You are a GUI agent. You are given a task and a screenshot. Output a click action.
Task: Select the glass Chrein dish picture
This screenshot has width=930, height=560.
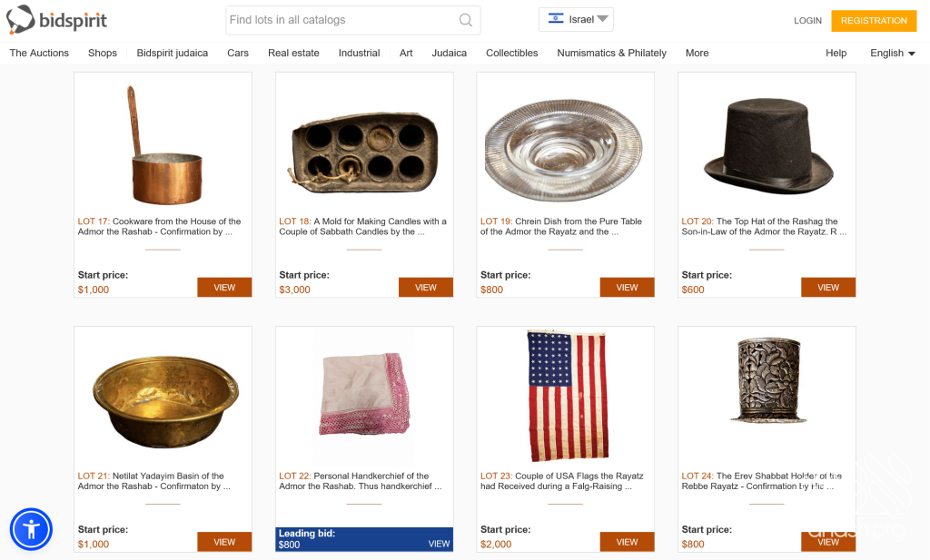pos(565,145)
